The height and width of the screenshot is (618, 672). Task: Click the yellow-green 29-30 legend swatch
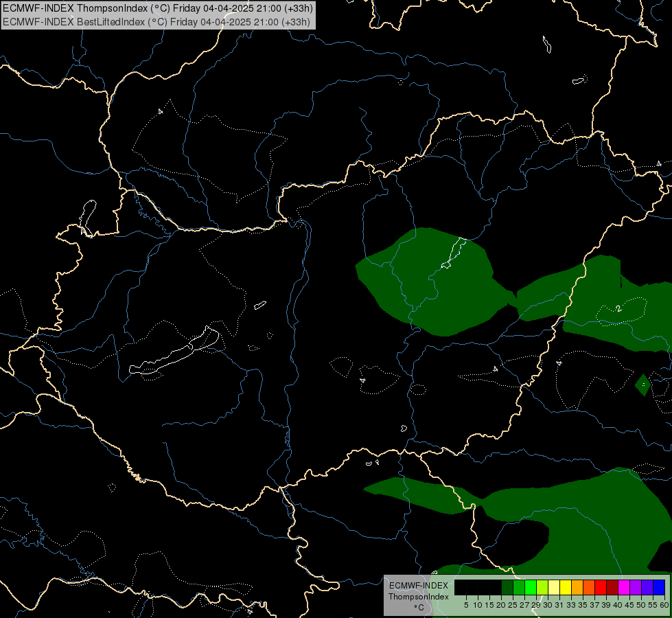pyautogui.click(x=542, y=587)
